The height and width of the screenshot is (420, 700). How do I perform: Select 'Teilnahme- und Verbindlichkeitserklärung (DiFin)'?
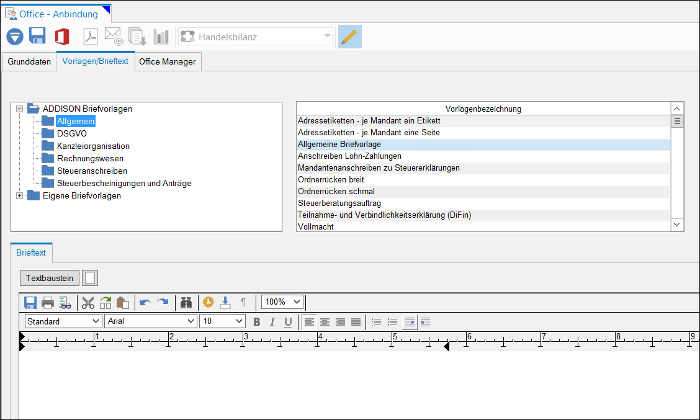point(483,215)
